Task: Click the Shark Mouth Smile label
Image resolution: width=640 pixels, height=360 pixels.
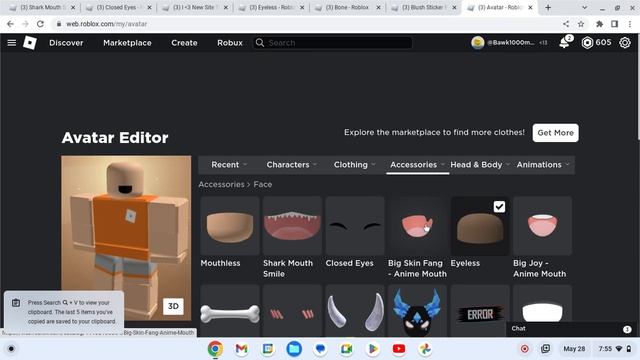Action: [x=288, y=268]
